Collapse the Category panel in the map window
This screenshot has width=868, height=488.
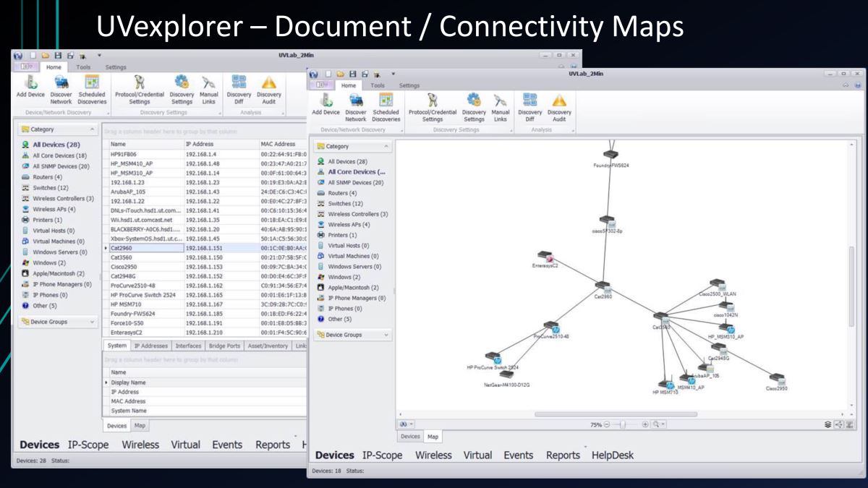[x=386, y=146]
